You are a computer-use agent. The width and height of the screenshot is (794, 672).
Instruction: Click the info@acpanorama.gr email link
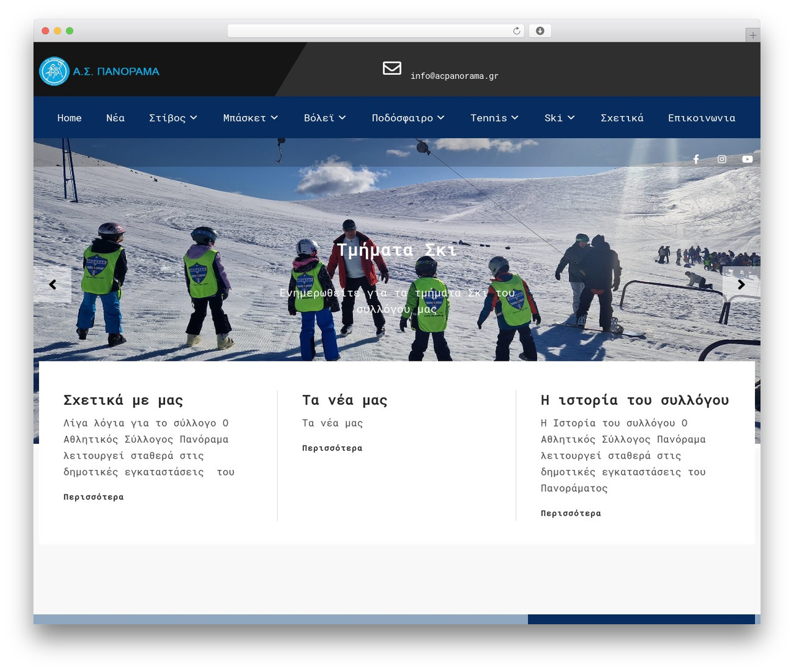455,76
